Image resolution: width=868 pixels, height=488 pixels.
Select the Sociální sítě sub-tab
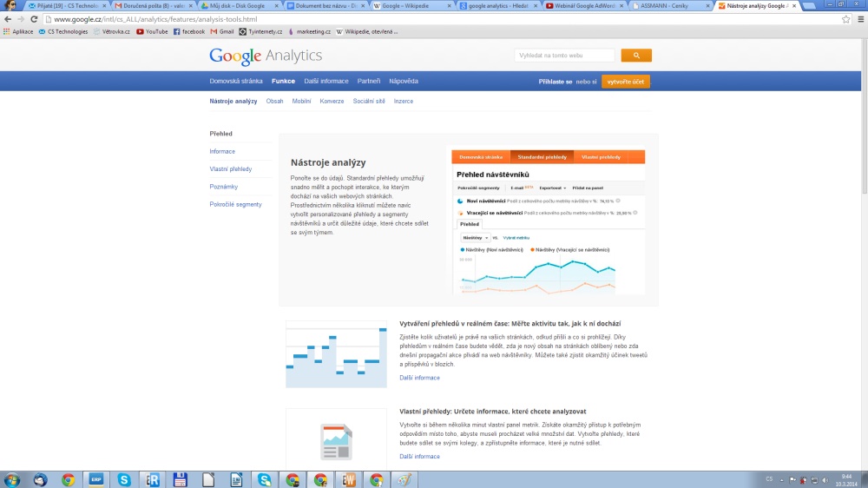369,102
